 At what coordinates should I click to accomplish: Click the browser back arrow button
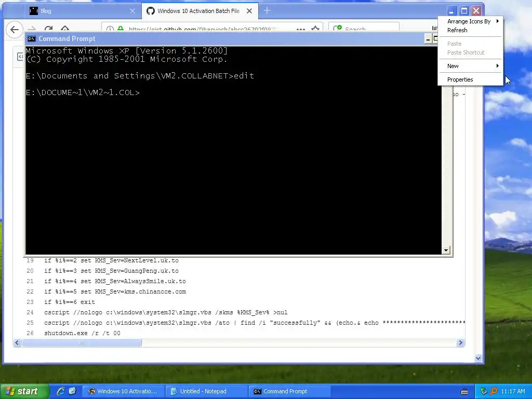pyautogui.click(x=14, y=30)
